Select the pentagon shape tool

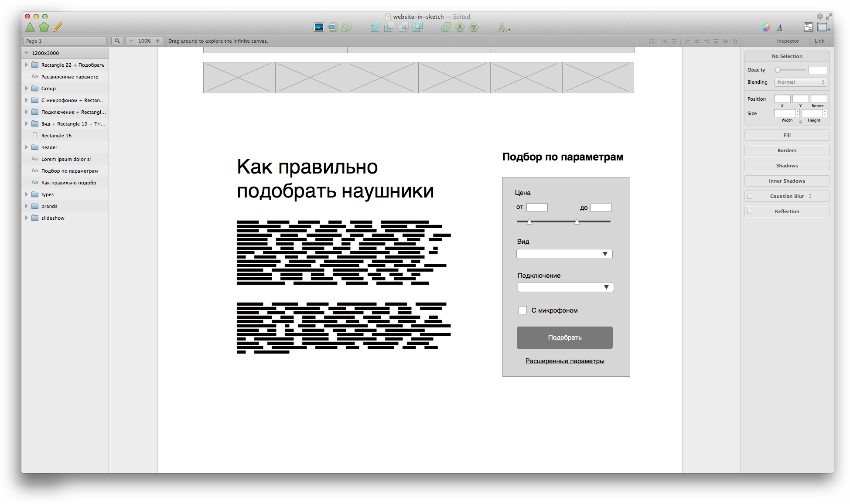click(44, 27)
